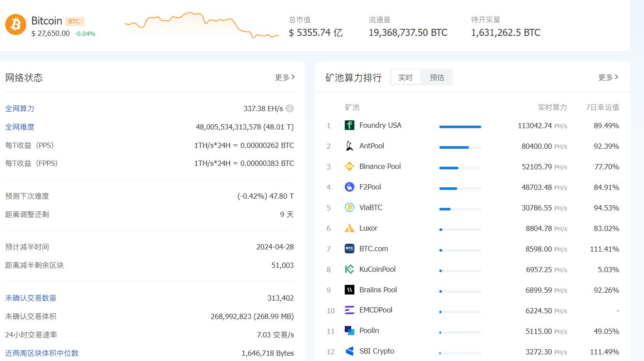644x361 pixels.
Task: Expand 更多 in 矿池算力排行 panel
Action: click(x=608, y=77)
